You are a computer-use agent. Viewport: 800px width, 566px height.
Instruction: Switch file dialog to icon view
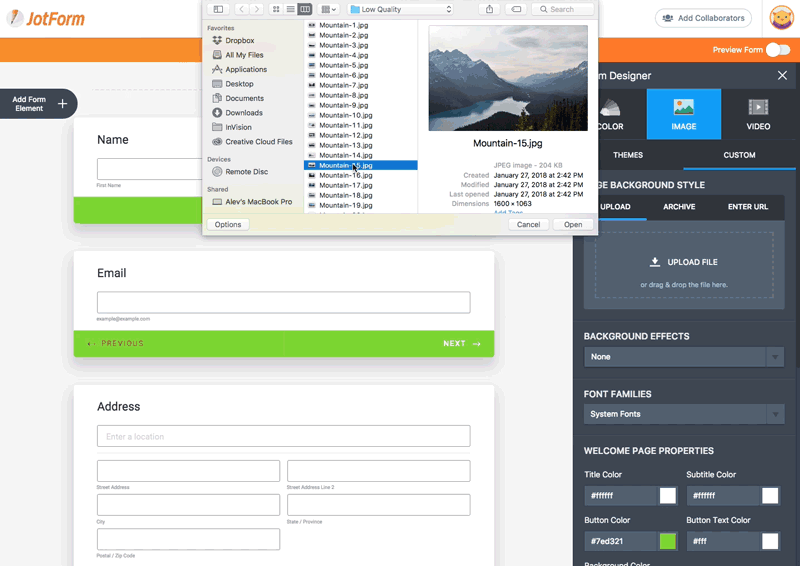[x=277, y=9]
